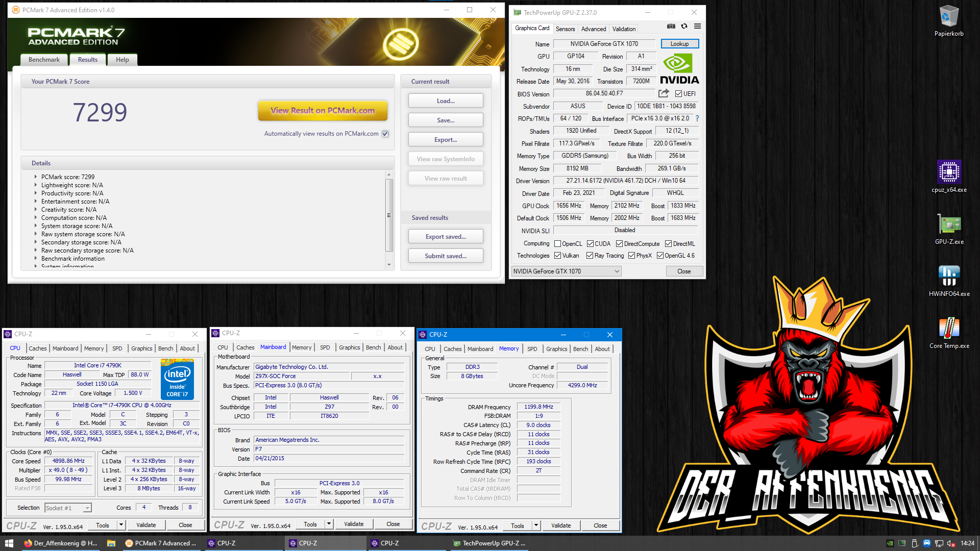Switch to the Sensors tab in GPU-Z
The width and height of the screenshot is (980, 551).
[x=565, y=29]
